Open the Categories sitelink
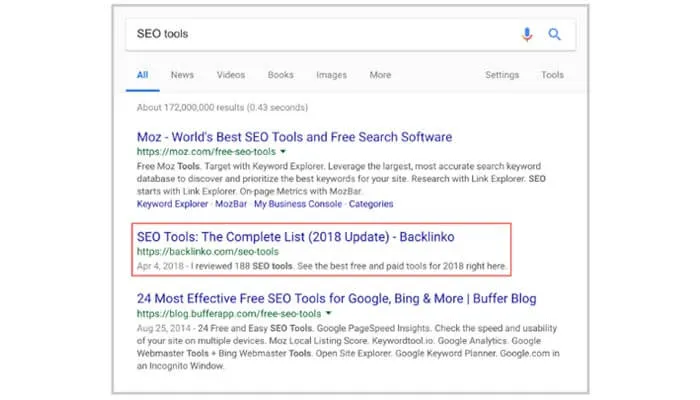700x400 pixels. point(371,204)
